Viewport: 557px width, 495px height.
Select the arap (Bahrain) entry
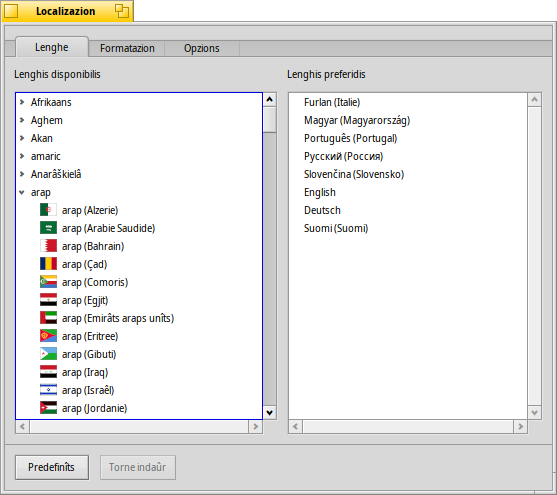139,246
